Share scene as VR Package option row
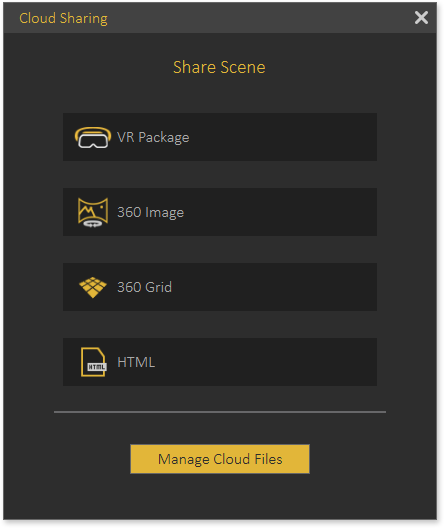This screenshot has width=444, height=528. click(x=220, y=137)
